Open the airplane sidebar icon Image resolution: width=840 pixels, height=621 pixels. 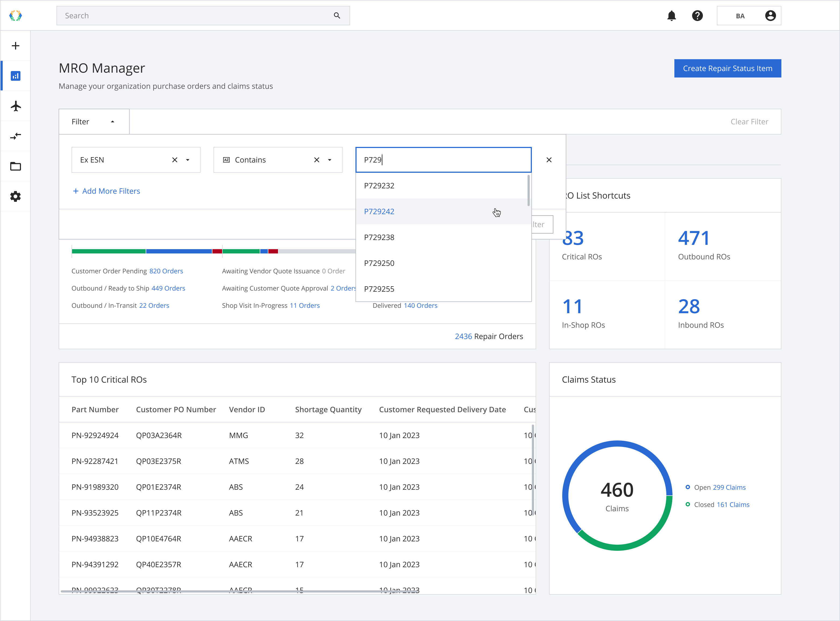tap(15, 106)
